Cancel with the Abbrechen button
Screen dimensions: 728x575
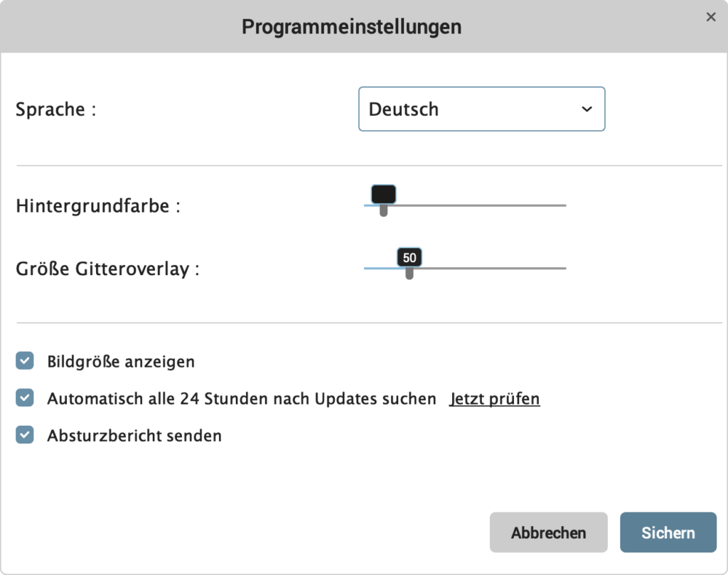tap(548, 532)
